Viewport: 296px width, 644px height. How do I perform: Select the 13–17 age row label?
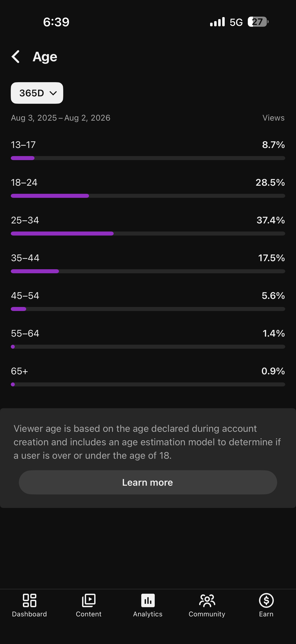(x=23, y=145)
